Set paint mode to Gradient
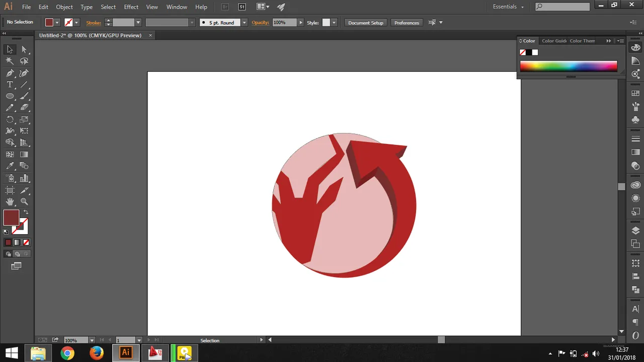The height and width of the screenshot is (362, 644). coord(17,243)
